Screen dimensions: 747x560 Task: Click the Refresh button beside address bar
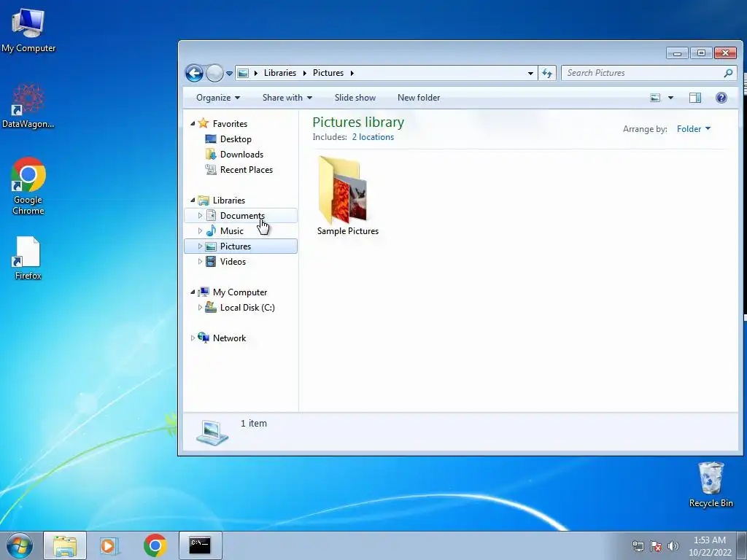547,74
